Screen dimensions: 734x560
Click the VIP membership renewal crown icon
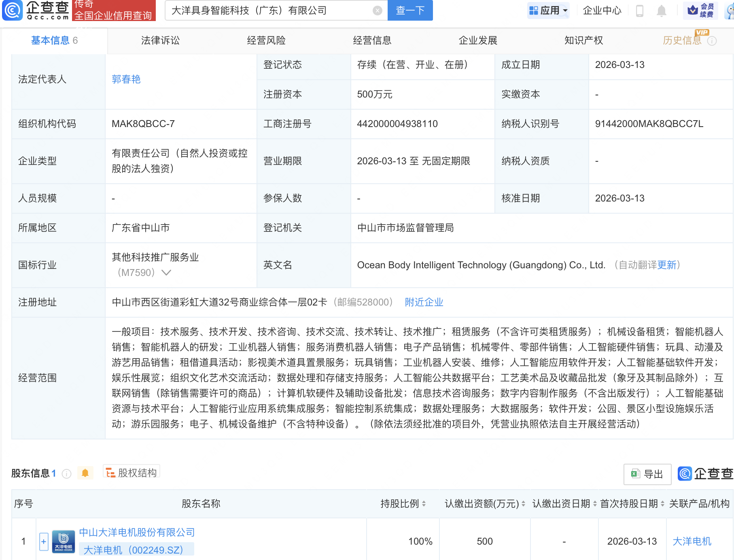tap(692, 10)
